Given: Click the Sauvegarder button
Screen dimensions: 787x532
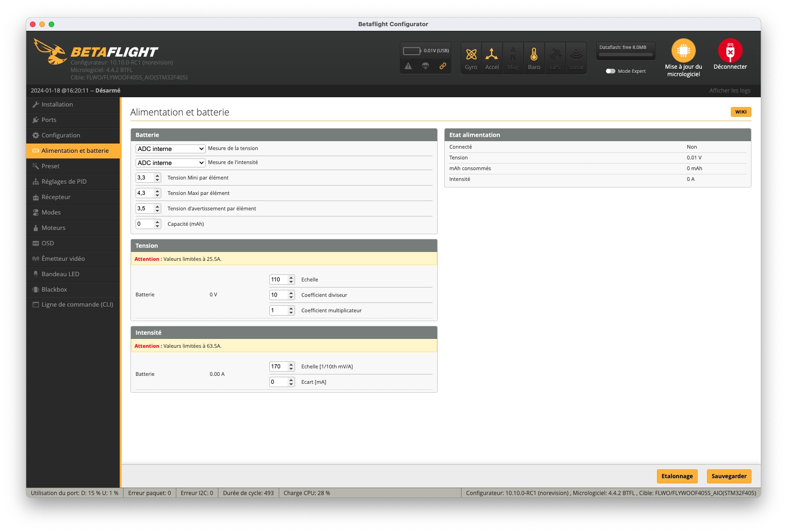Looking at the screenshot, I should point(729,476).
